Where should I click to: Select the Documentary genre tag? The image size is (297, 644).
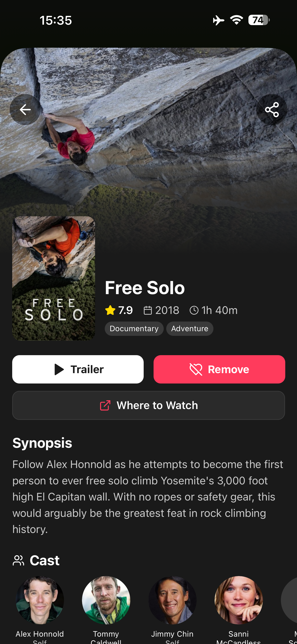click(134, 328)
